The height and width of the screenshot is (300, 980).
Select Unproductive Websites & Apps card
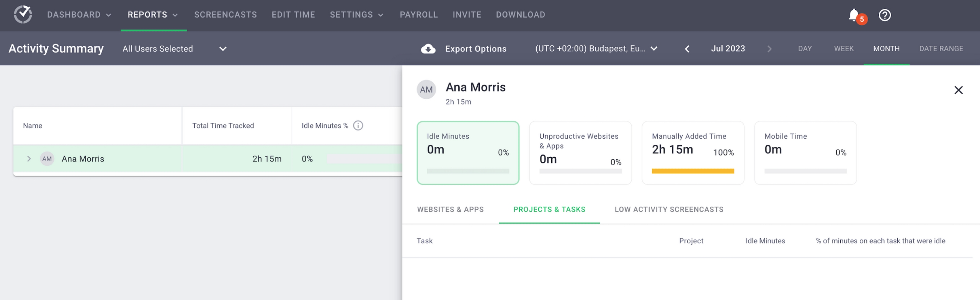pyautogui.click(x=581, y=153)
